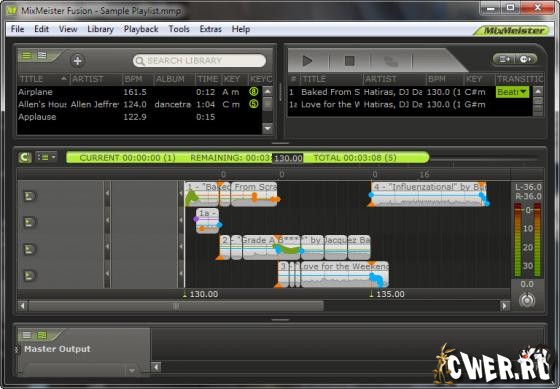
Task: Toggle the fourth track's header icon
Action: pyautogui.click(x=30, y=275)
